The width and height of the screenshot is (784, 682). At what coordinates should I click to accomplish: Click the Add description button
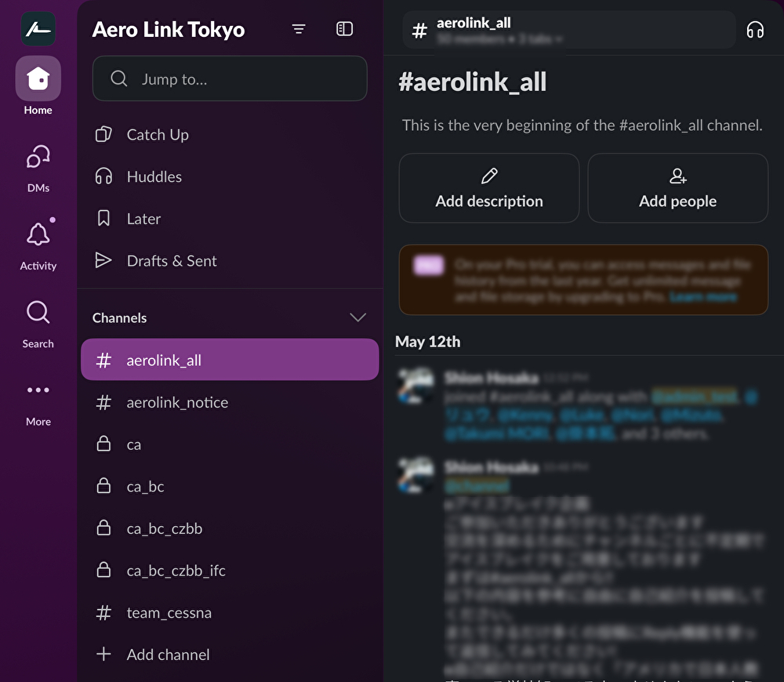pos(489,188)
